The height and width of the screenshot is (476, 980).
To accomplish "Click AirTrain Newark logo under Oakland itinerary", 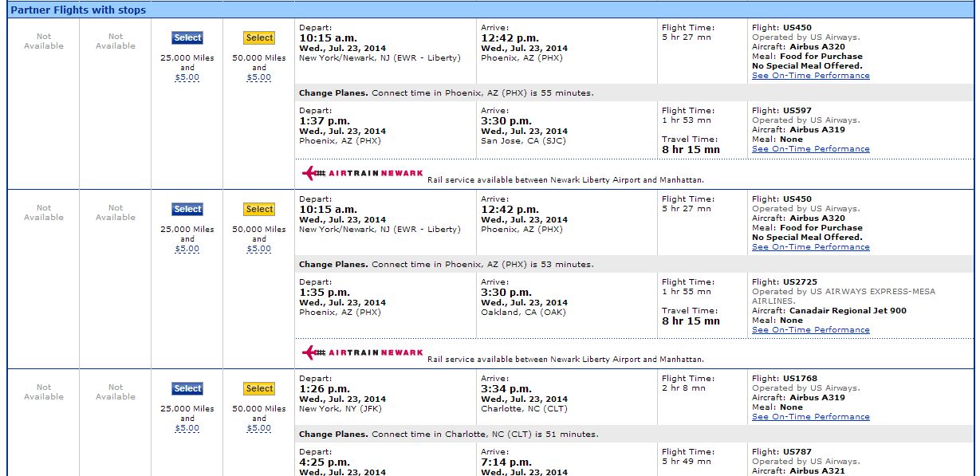I will (x=362, y=352).
